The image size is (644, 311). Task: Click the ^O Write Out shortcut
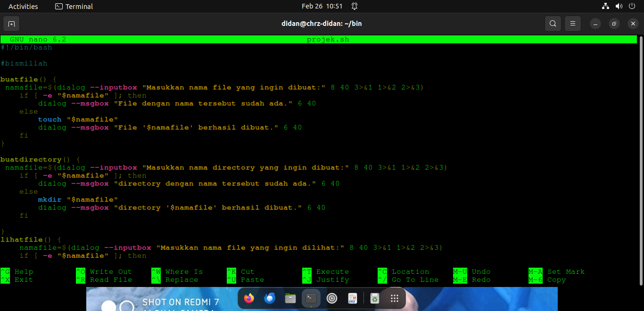tap(104, 272)
